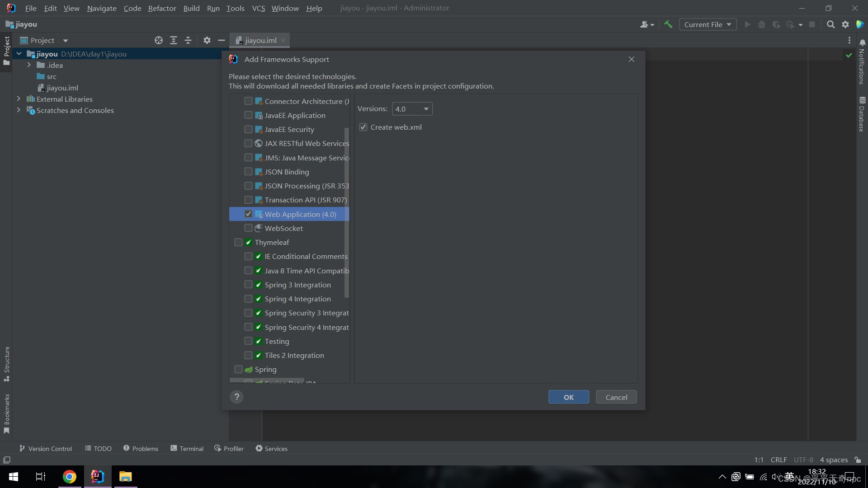
Task: Expand Scratches and Consoles node
Action: coord(19,110)
